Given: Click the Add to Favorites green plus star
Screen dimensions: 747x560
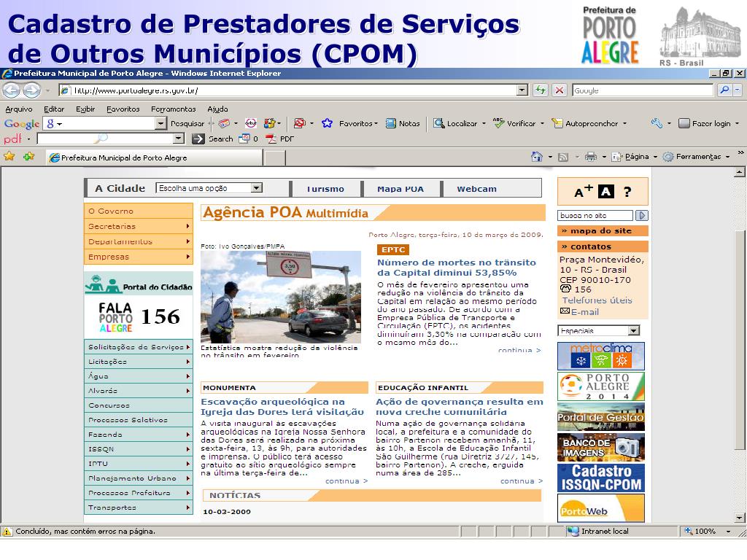Looking at the screenshot, I should click(28, 156).
